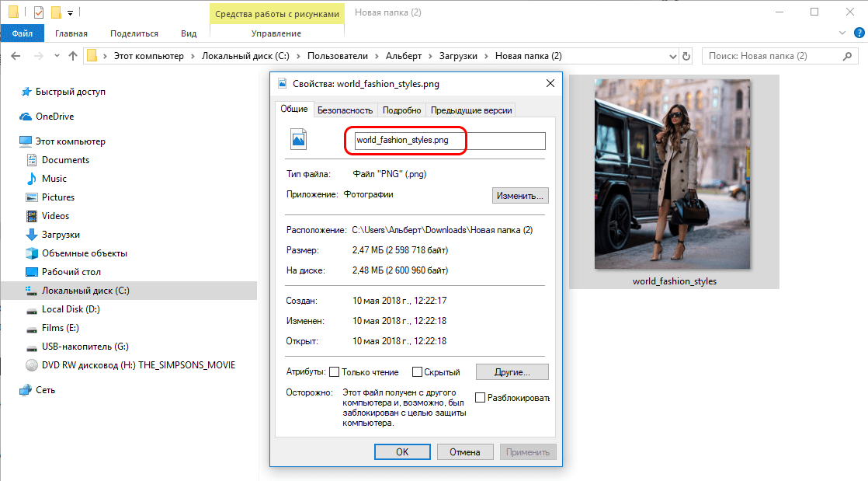Click Новая папка (2) breadcrumb segment

click(x=529, y=56)
